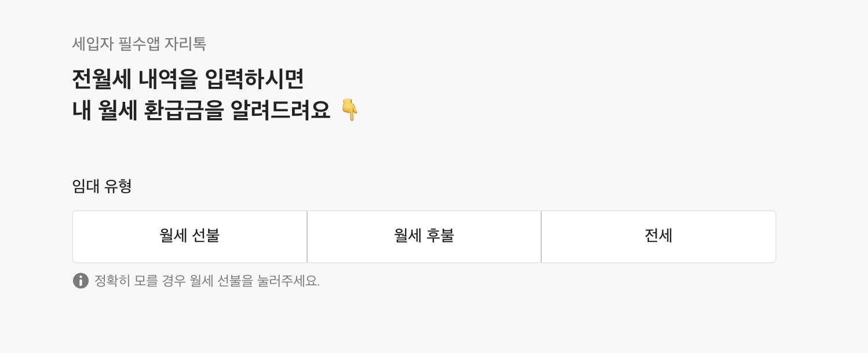
Task: Click the 임대 유형 field label
Action: tap(102, 186)
